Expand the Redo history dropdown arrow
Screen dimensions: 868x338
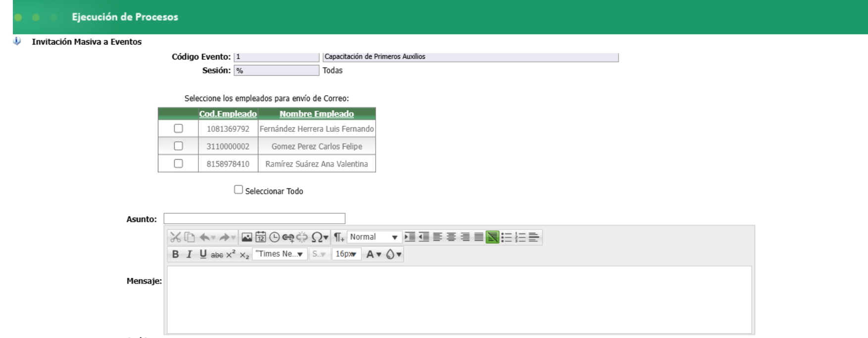233,238
